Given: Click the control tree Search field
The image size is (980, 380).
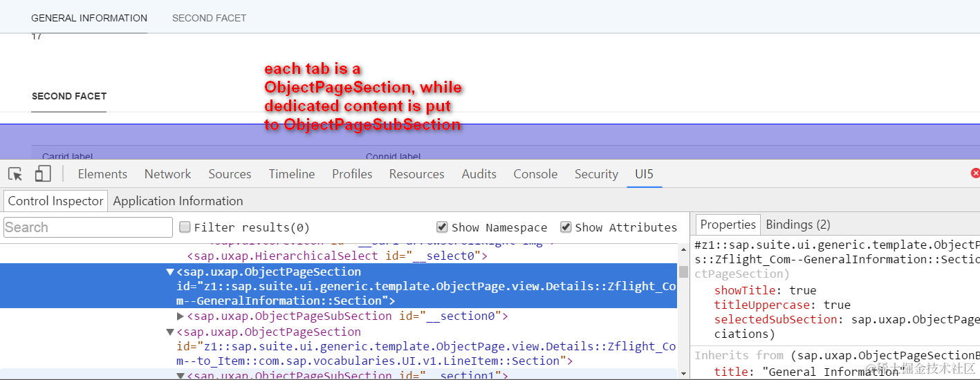Looking at the screenshot, I should tap(88, 227).
